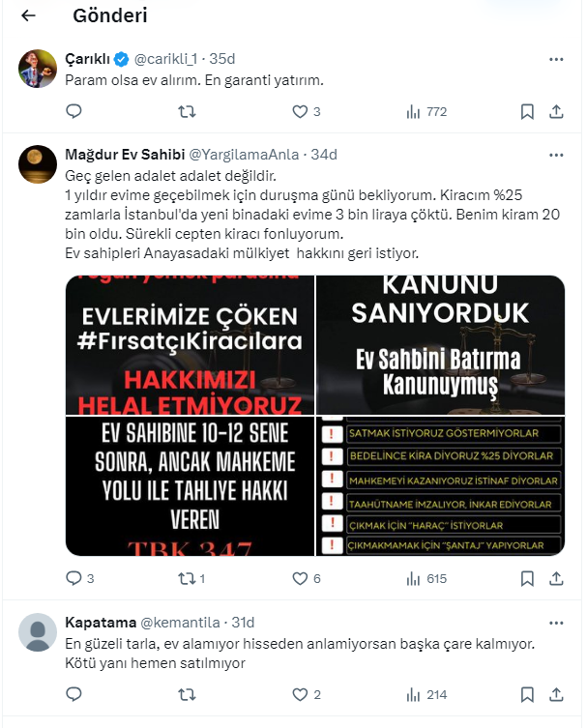Screen dimensions: 587x728
Task: Reply to Mağdur Ev Sahibi post
Action: 80,578
